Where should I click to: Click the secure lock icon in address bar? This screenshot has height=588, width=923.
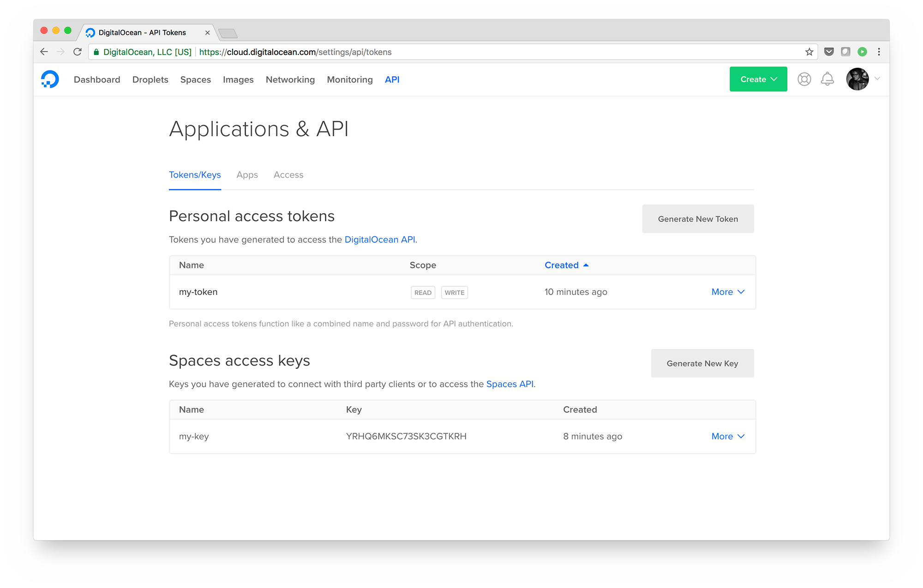click(x=96, y=52)
